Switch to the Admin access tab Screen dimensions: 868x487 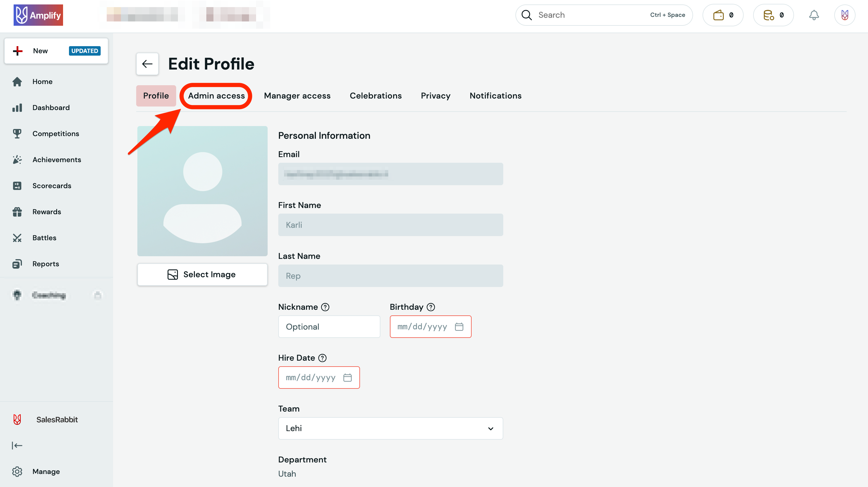216,96
